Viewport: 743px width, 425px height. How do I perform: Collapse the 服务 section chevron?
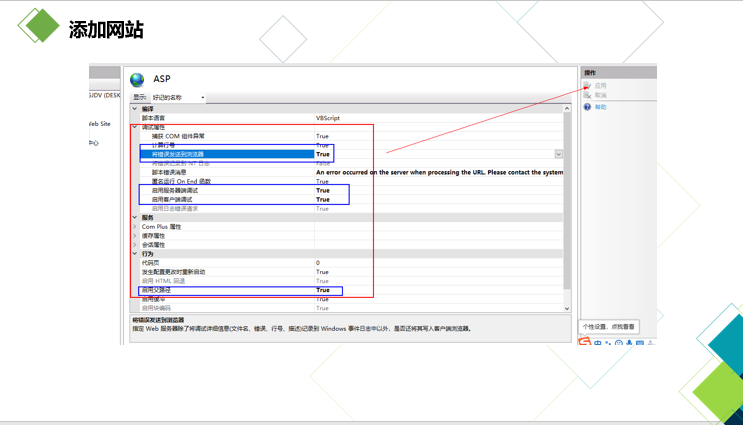[135, 217]
